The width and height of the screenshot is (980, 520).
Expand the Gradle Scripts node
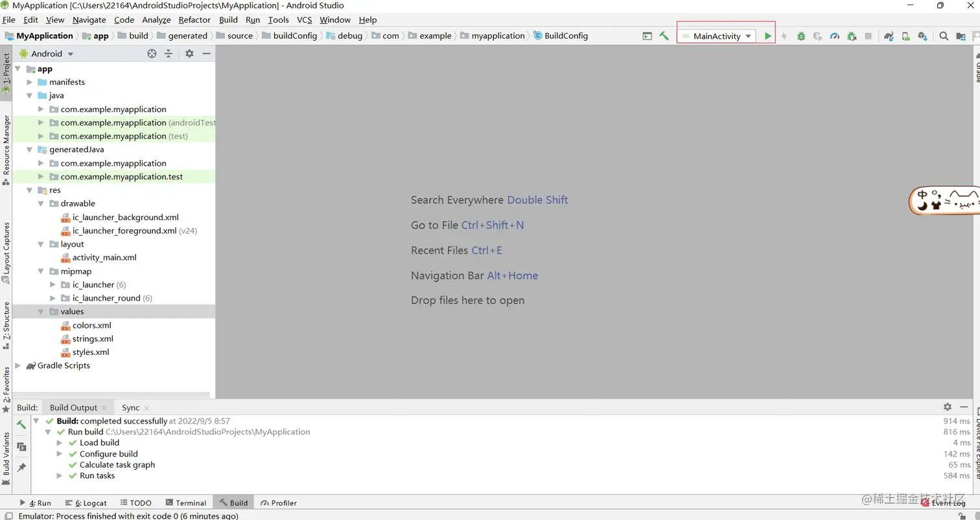pos(17,366)
